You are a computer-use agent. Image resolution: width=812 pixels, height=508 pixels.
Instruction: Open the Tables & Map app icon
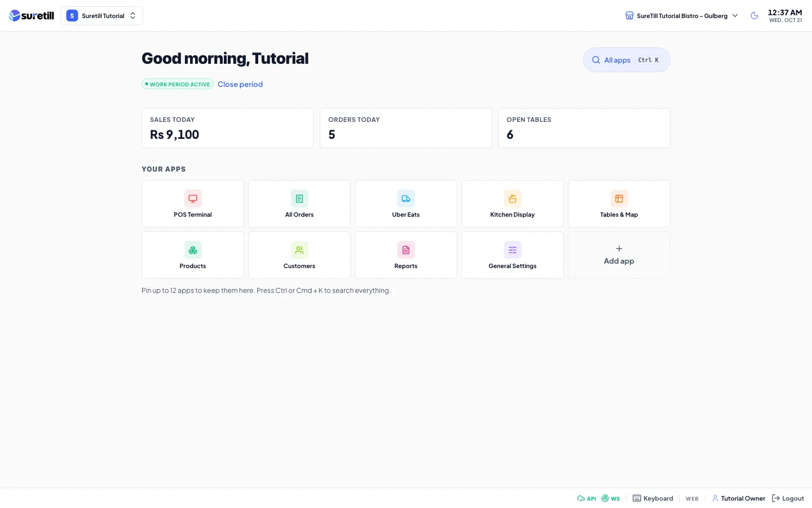click(x=619, y=199)
